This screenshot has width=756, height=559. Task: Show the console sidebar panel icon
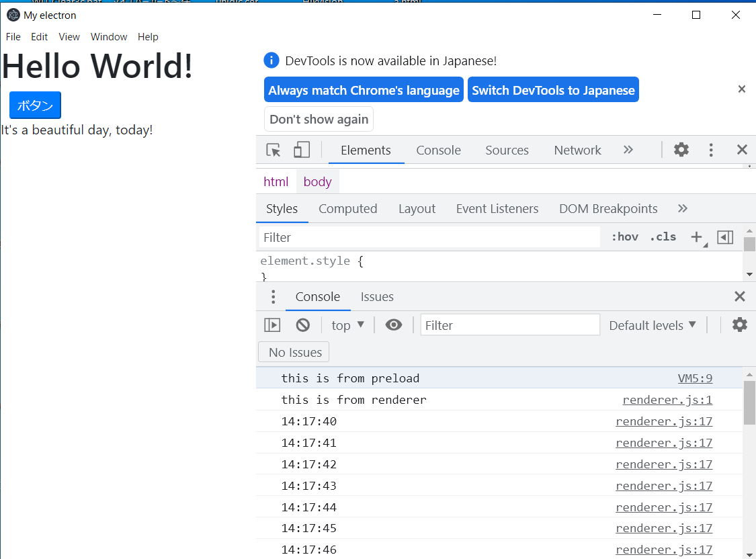click(272, 325)
